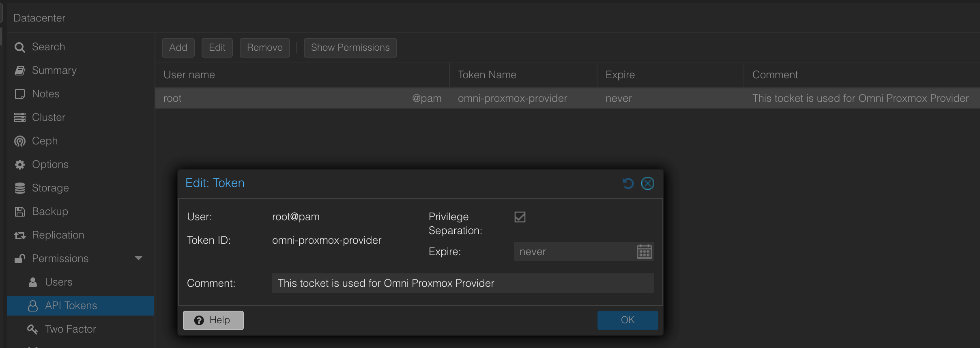Click the Add token button
This screenshot has height=348, width=980.
click(178, 48)
